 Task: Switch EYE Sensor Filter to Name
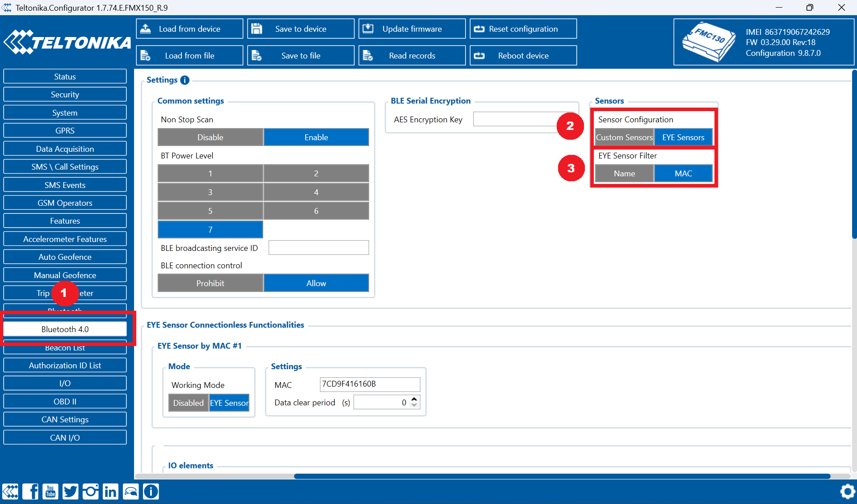pos(624,173)
